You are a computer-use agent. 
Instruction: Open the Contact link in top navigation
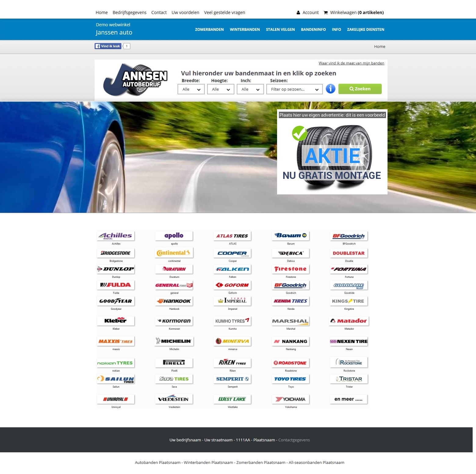(x=159, y=13)
